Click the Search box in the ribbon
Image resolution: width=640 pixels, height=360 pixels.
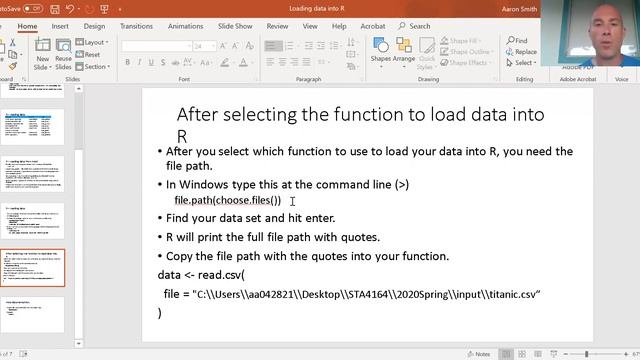tap(414, 26)
